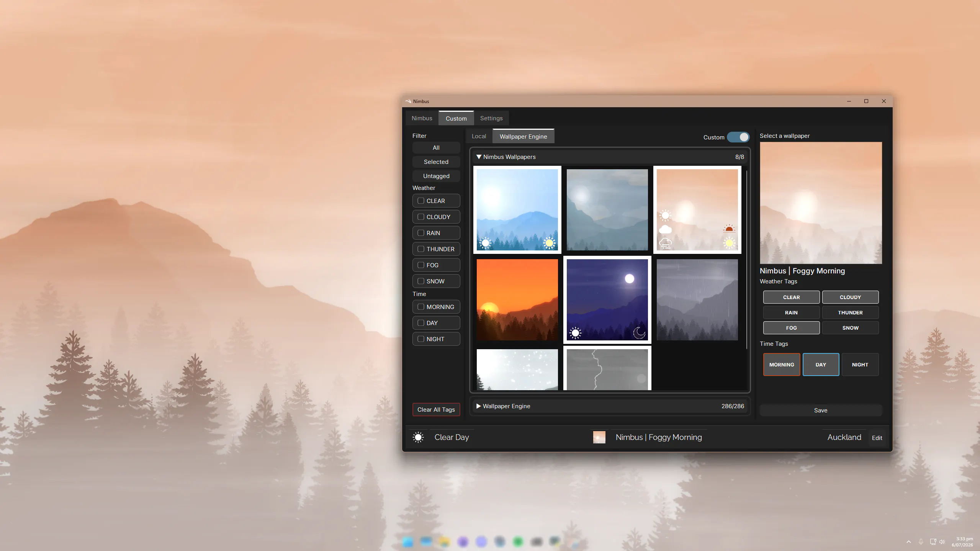Select the lightning storm wallpaper thumbnail
Viewport: 980px width, 551px height.
click(x=607, y=368)
